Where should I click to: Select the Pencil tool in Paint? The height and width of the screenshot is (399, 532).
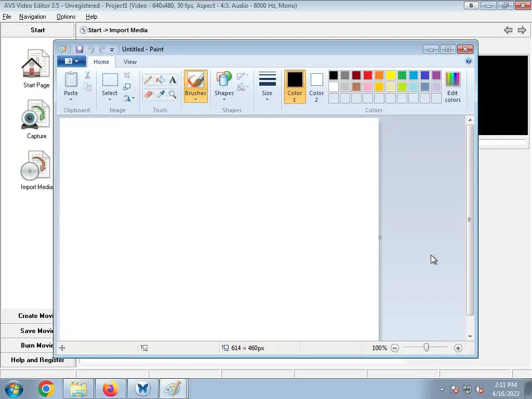pyautogui.click(x=148, y=79)
